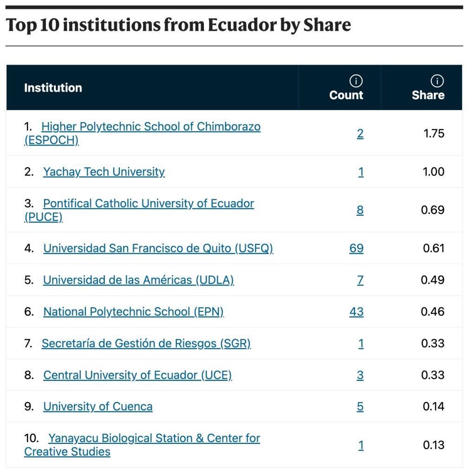Viewport: 469px width, 476px height.
Task: Open Higher Polytechnic School of Chimborazo link
Action: [x=150, y=127]
